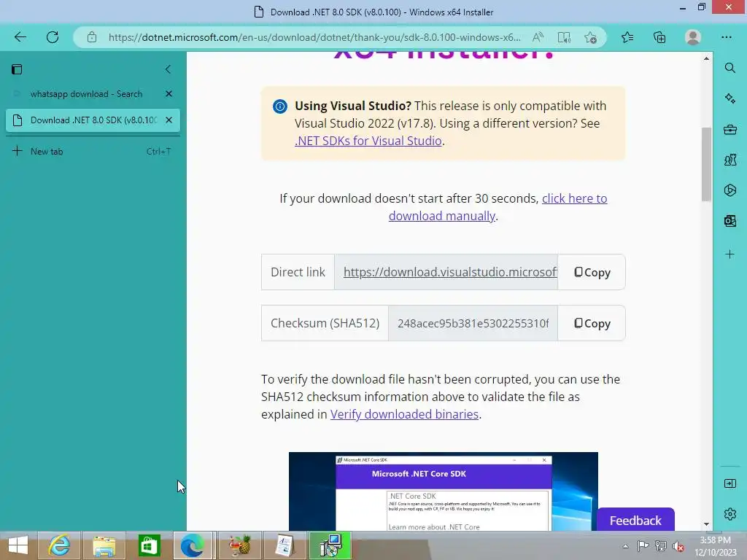The image size is (747, 560).
Task: Refresh the current page
Action: click(x=53, y=37)
